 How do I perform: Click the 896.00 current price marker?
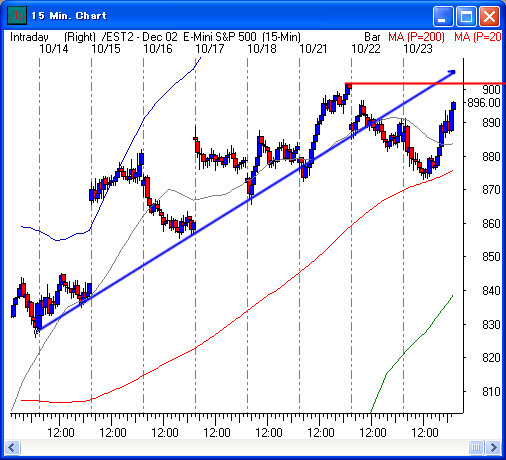tap(484, 103)
